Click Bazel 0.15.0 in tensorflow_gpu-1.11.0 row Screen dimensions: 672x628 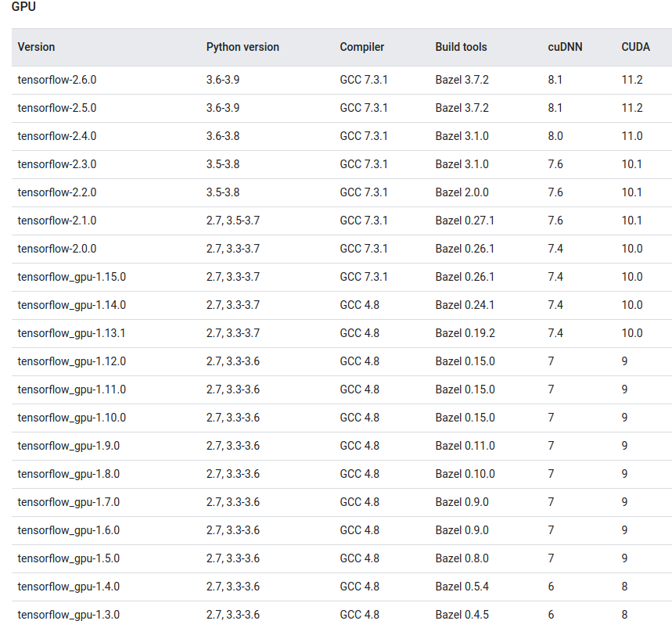[x=465, y=389]
